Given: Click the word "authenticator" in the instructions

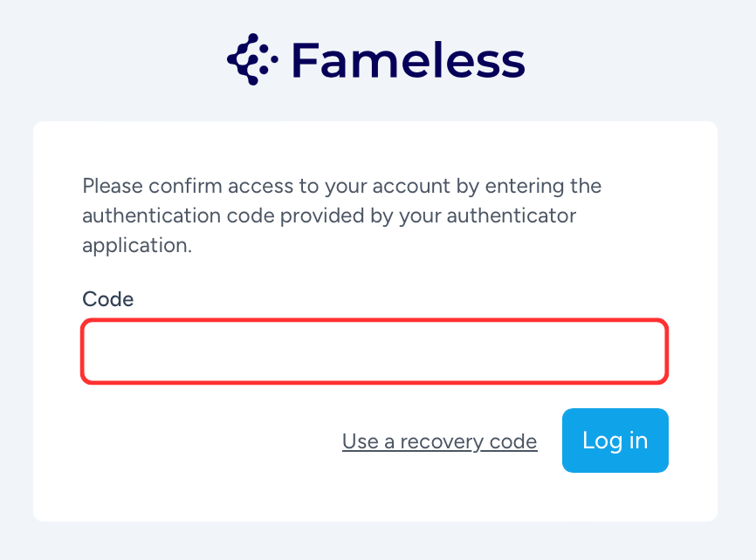Looking at the screenshot, I should (x=511, y=216).
